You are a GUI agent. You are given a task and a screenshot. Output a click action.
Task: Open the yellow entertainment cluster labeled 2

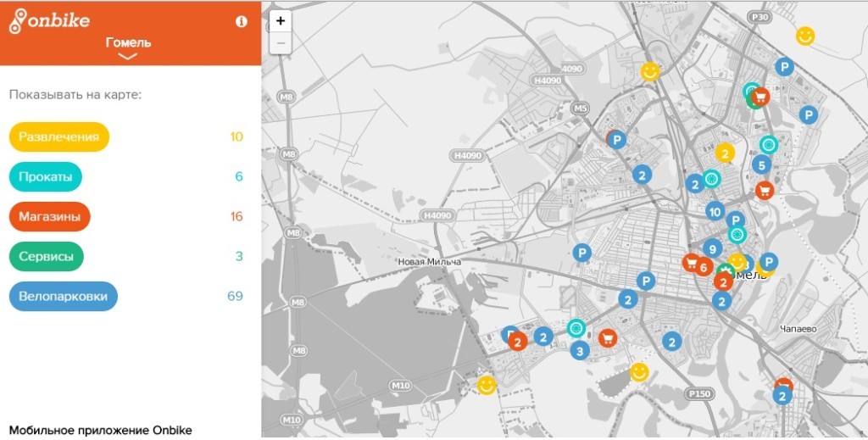[x=725, y=153]
